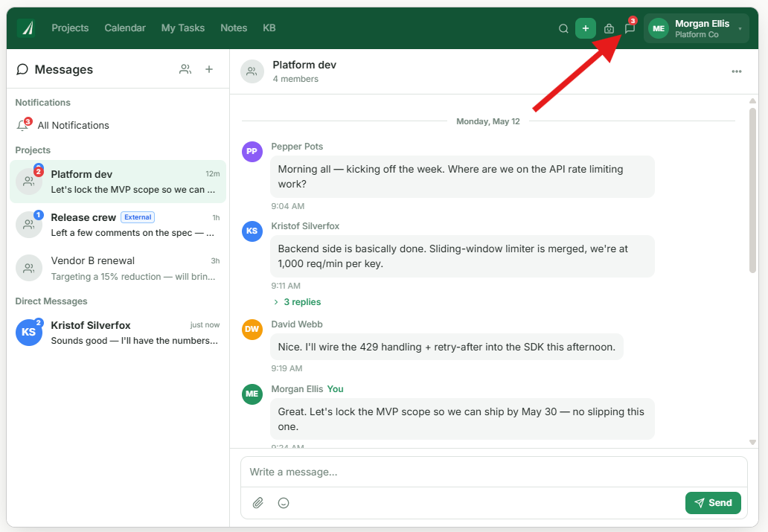768x532 pixels.
Task: Click the people icon in Messages header
Action: coord(185,69)
